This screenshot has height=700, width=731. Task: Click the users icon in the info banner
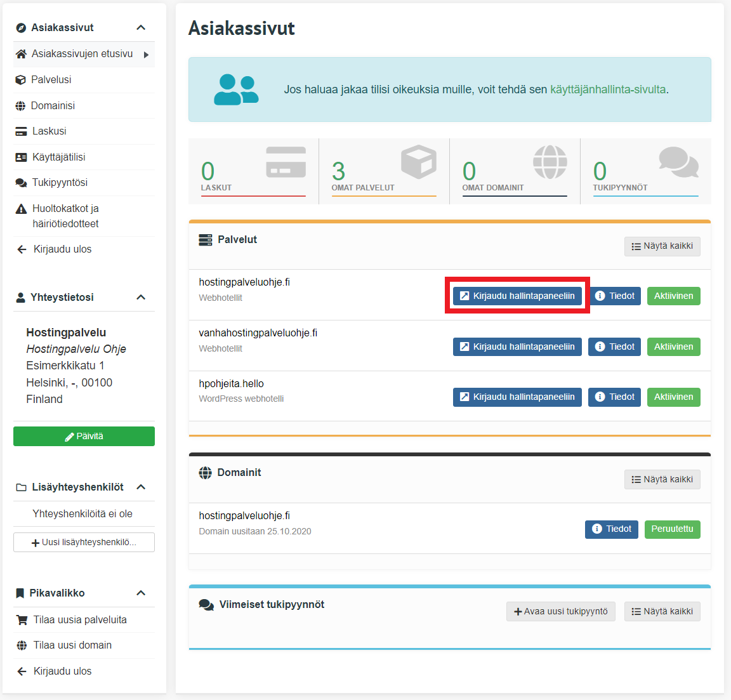click(235, 89)
